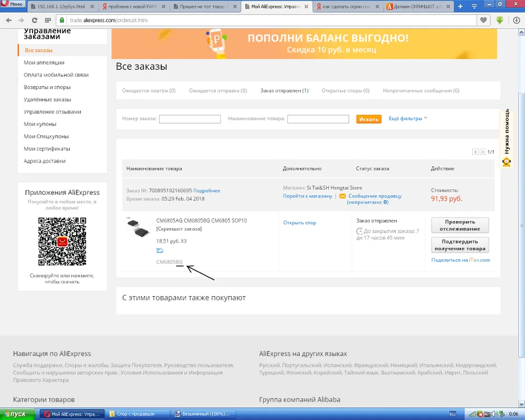Expand the 'Ещё фильтры' filter dropdown

(x=408, y=118)
